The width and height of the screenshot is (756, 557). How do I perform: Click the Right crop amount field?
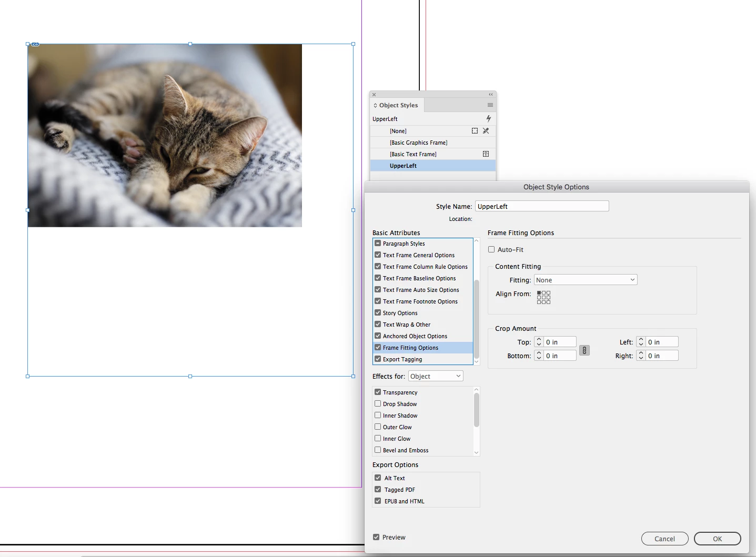click(x=662, y=356)
